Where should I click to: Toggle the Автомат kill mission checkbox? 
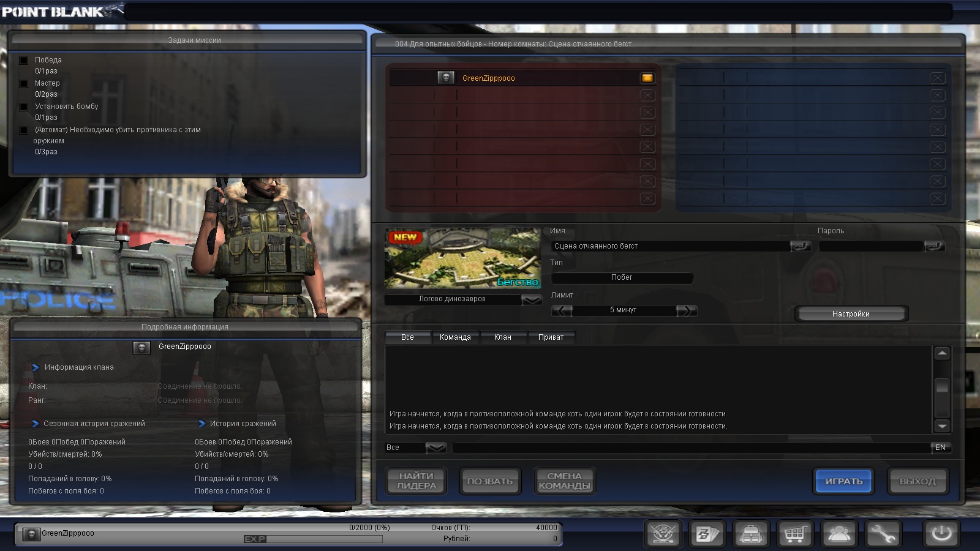point(24,130)
